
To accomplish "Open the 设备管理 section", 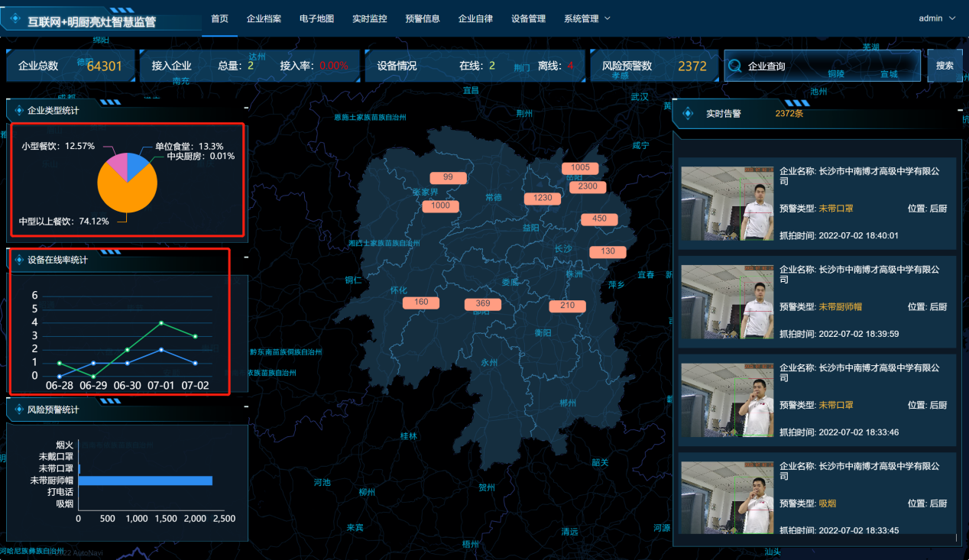I will coord(529,18).
